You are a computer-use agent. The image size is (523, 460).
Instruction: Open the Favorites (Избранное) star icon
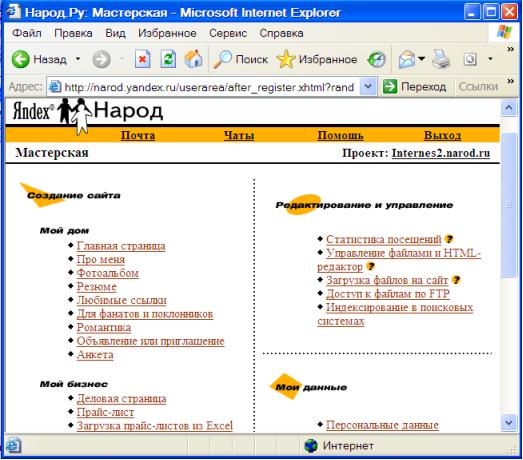286,59
